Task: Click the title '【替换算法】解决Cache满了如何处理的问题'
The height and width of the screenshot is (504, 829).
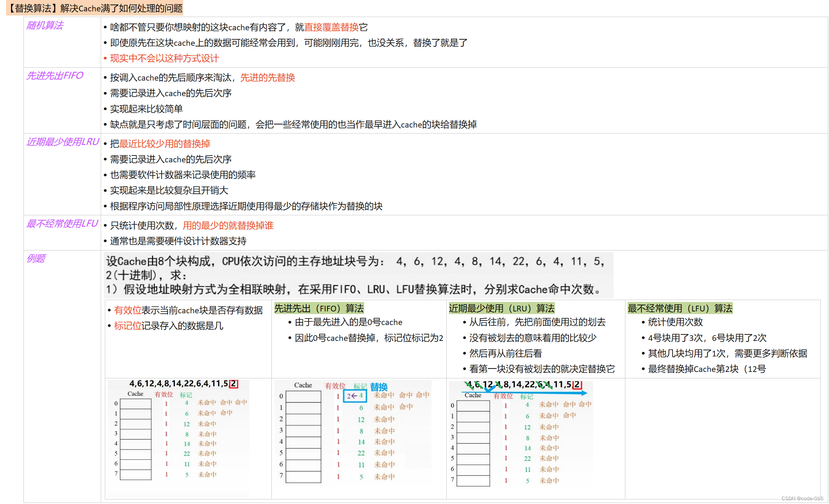Action: click(95, 8)
